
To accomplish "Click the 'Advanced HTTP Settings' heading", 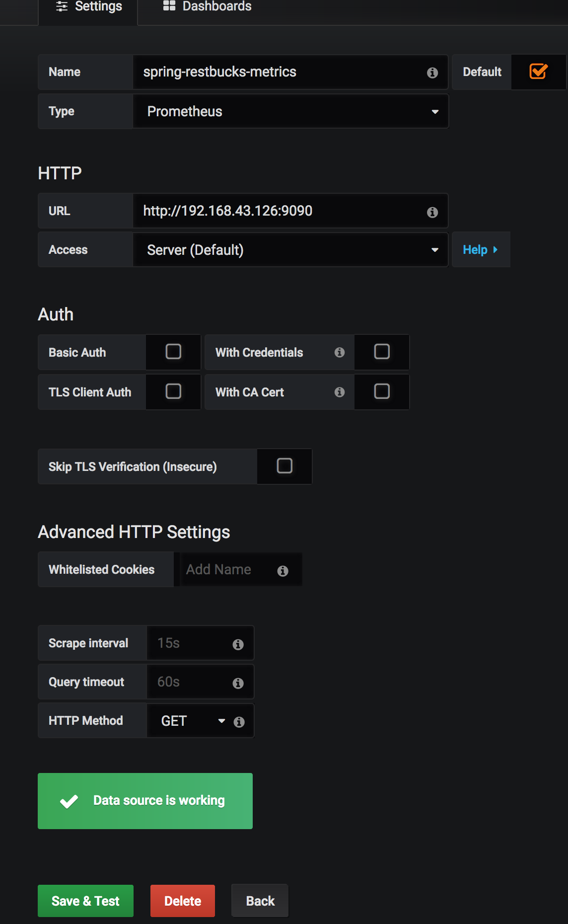I will pos(134,532).
